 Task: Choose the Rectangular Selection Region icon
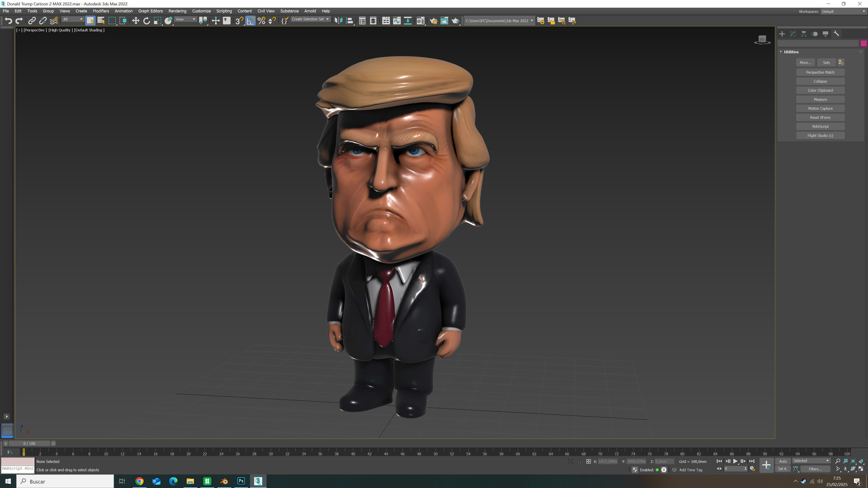(x=112, y=21)
